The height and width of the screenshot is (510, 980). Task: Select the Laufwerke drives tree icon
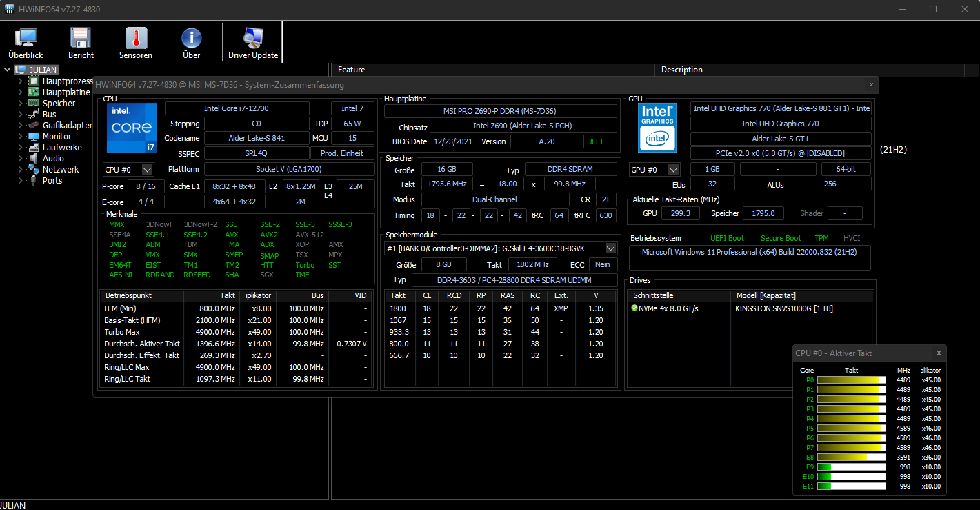(x=33, y=147)
